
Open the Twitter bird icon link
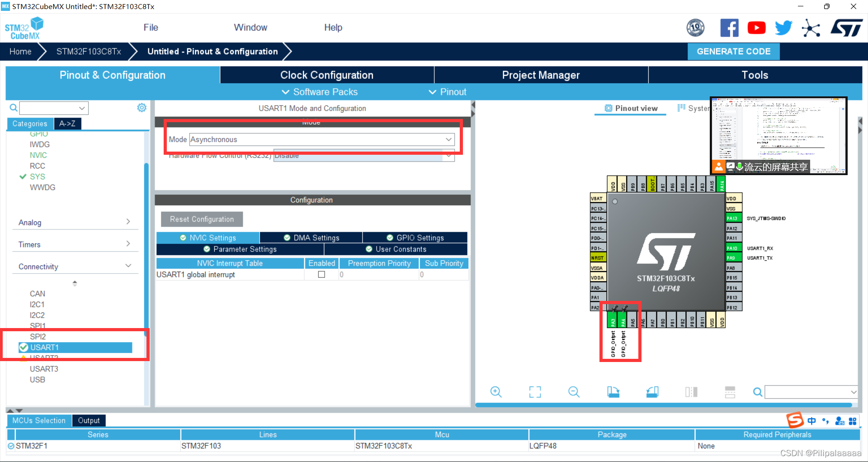(x=783, y=28)
